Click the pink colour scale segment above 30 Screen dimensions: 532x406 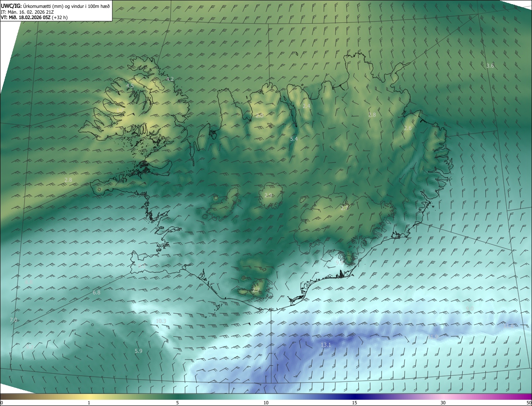pos(443,396)
